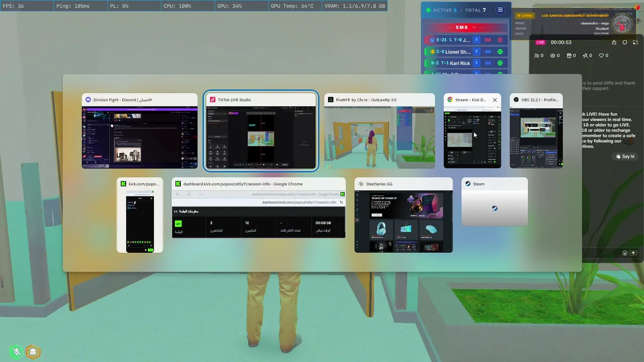This screenshot has height=362, width=644.
Task: Switch to the Division Fight Discord window thumbnail
Action: pos(140,131)
